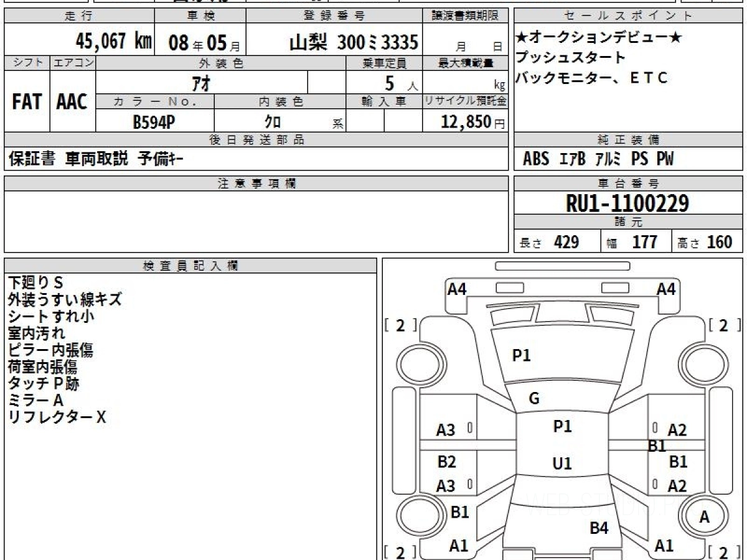Select interior color value クロ
Viewport: 747px width, 560px height.
pyautogui.click(x=273, y=122)
